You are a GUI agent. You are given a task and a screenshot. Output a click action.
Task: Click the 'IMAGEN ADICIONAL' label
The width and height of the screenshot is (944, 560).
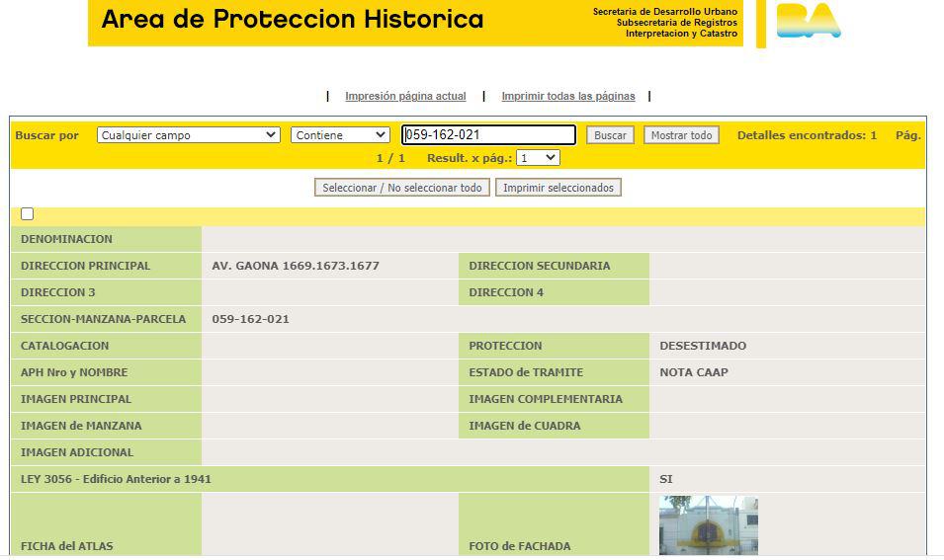[x=76, y=452]
